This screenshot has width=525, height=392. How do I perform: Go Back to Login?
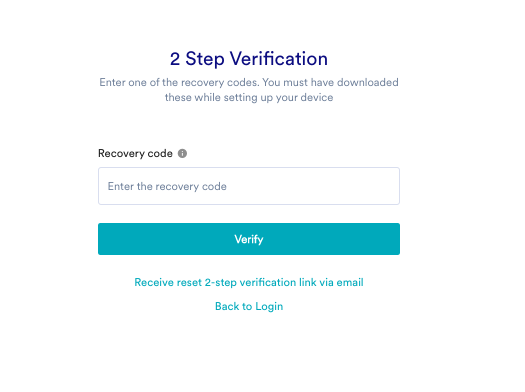(249, 306)
